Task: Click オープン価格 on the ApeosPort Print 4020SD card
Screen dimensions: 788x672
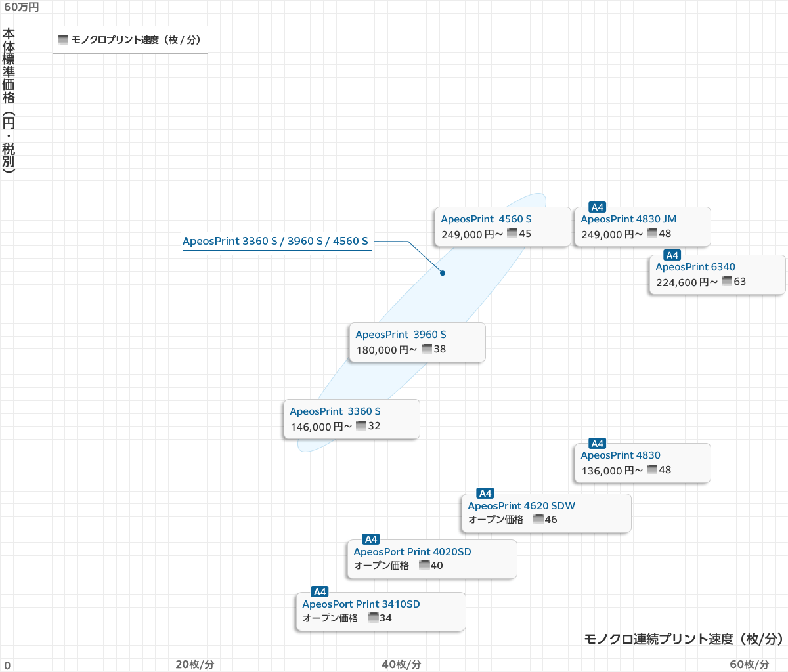Action: tap(382, 566)
